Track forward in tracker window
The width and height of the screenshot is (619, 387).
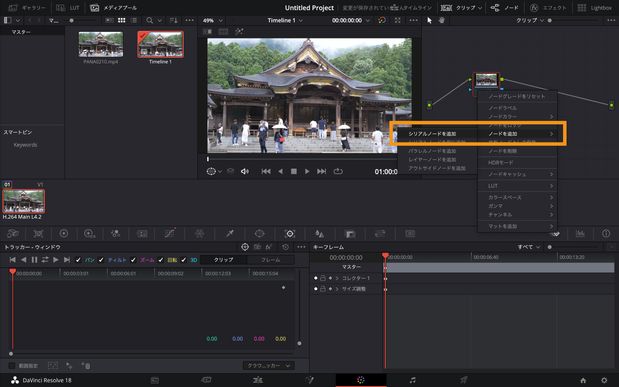tap(56, 260)
